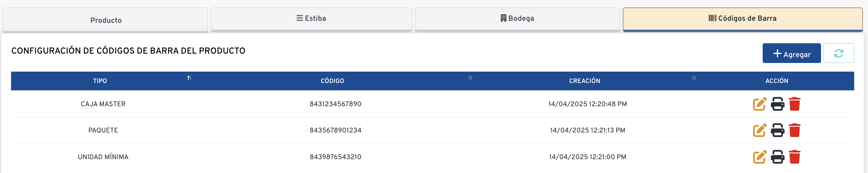Viewport: 868px width, 173px height.
Task: Sort the table by CÓDIGO column
Action: pyautogui.click(x=470, y=78)
